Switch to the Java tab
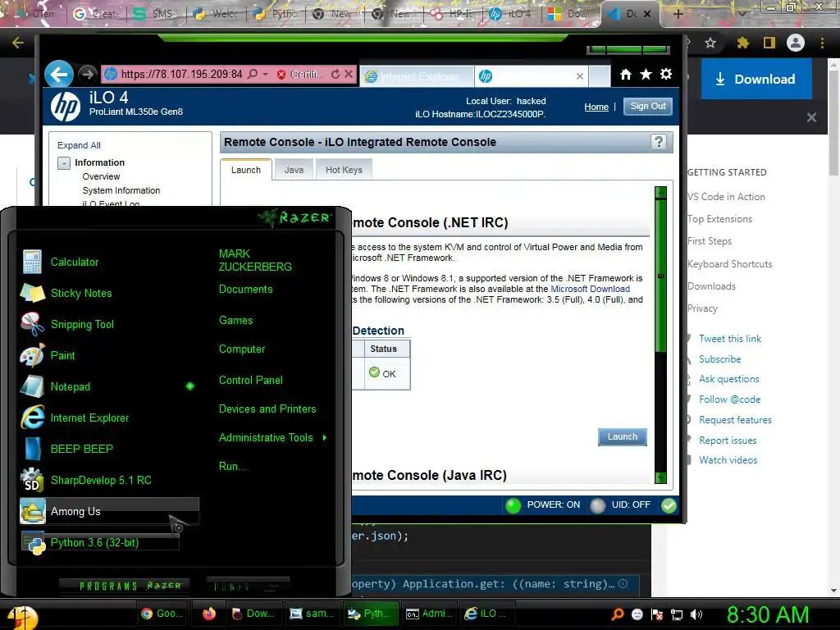The width and height of the screenshot is (840, 630). pyautogui.click(x=294, y=170)
